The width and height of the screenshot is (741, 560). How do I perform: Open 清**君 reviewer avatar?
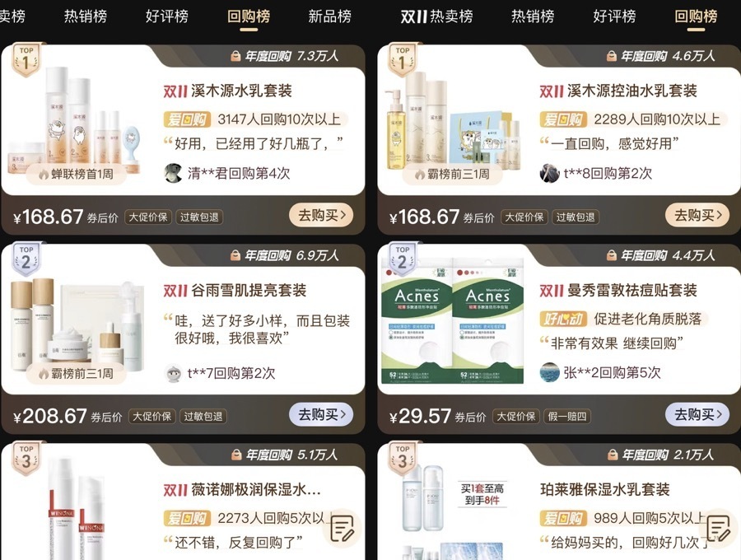[x=173, y=174]
